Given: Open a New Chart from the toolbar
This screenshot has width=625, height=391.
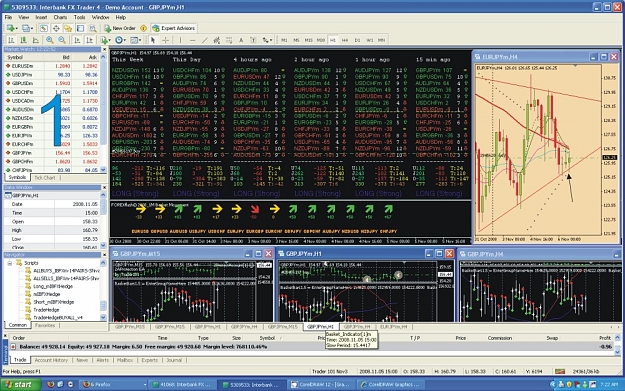Looking at the screenshot, I should 12,28.
